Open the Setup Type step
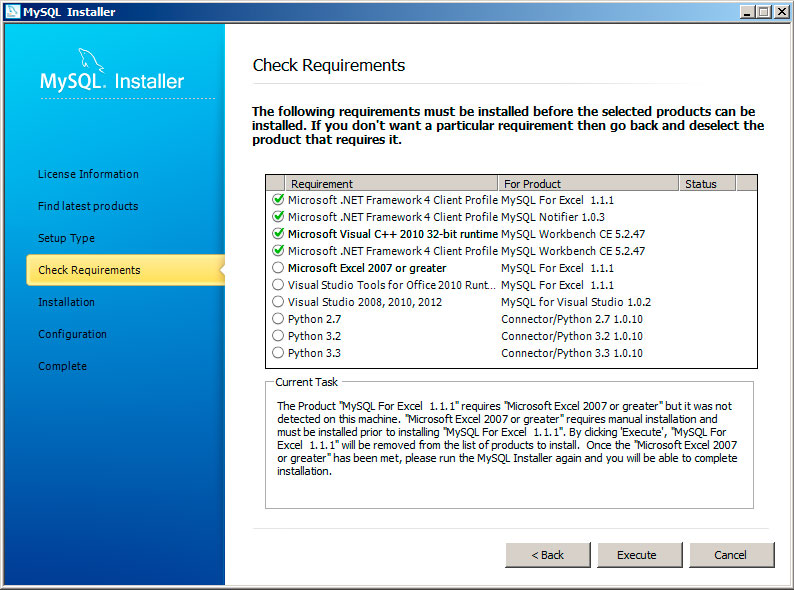This screenshot has height=590, width=794. point(66,238)
